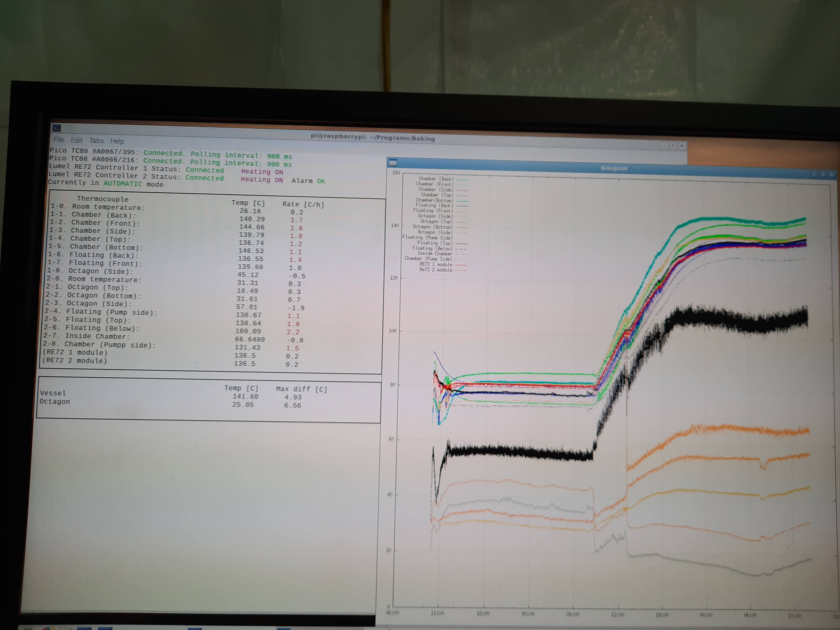Open the Help menu

[x=117, y=141]
